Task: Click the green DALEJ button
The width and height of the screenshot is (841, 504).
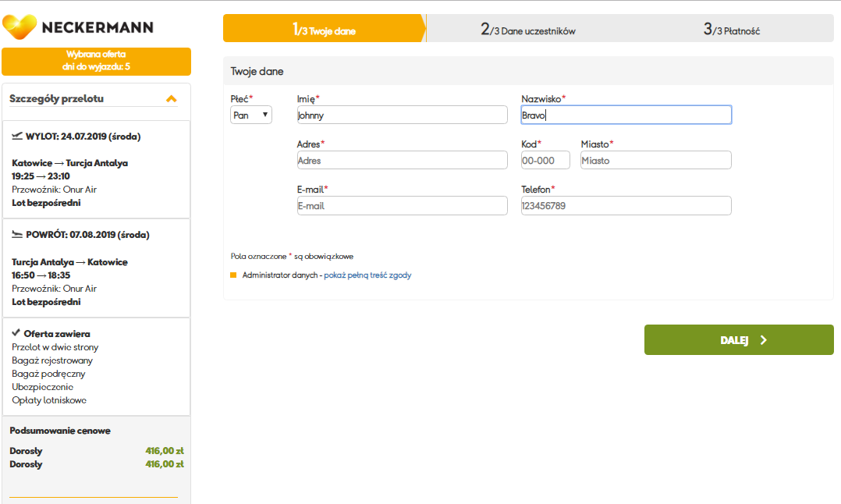Action: [739, 339]
